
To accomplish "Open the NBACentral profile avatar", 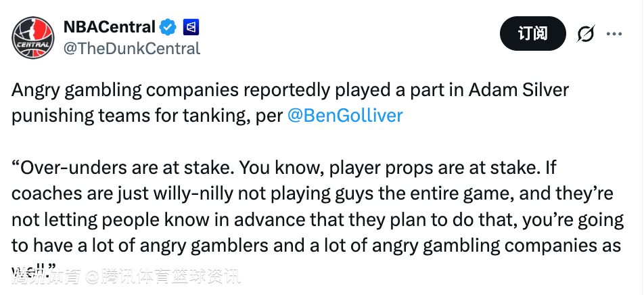I will coord(32,39).
